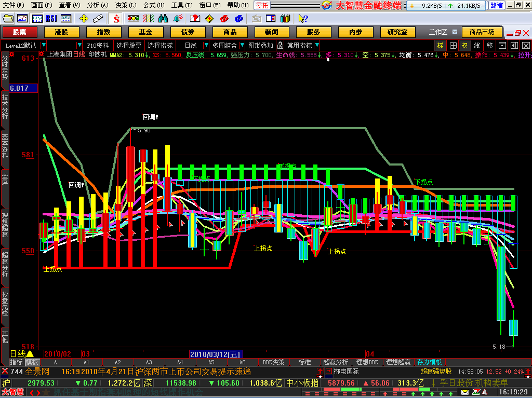Image resolution: width=532 pixels, height=398 pixels.
Task: Click the help cursor question icon
Action: pyautogui.click(x=303, y=19)
